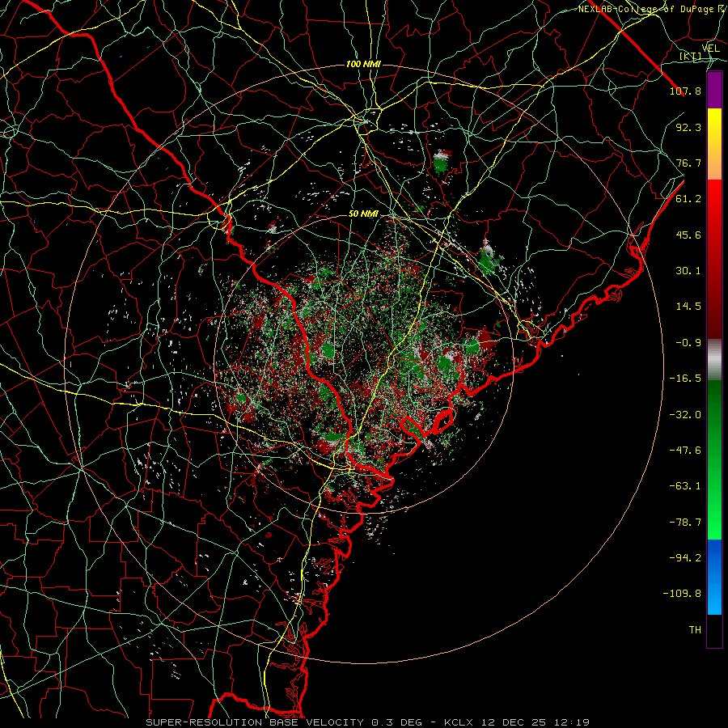This screenshot has height=728, width=728.
Task: Pick the blue segment of the velocity color bar
Action: [x=714, y=577]
